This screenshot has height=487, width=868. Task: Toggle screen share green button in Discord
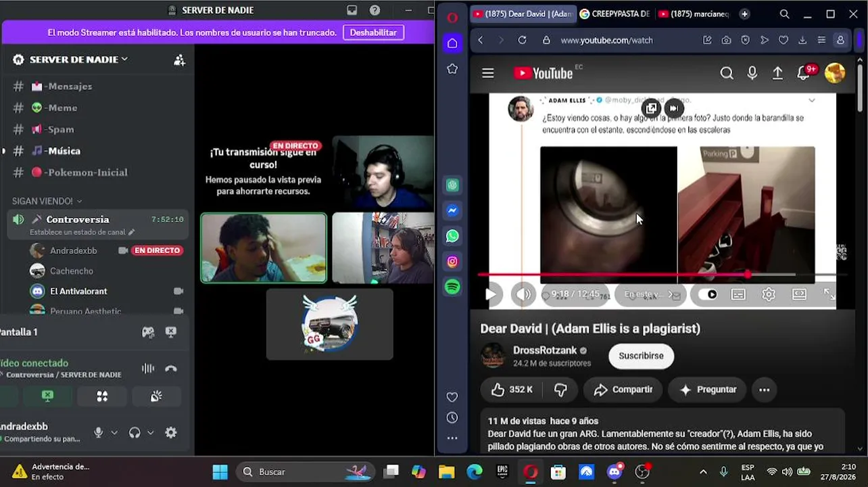47,396
